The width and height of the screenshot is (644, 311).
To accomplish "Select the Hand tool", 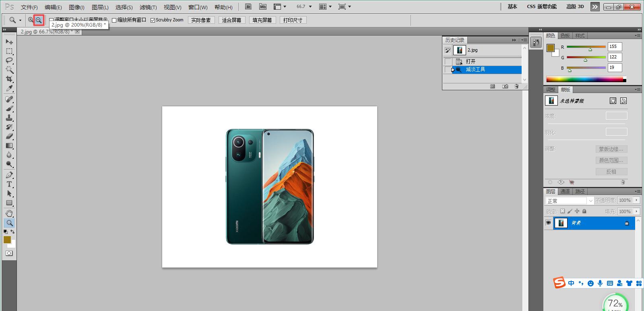I will pos(9,213).
